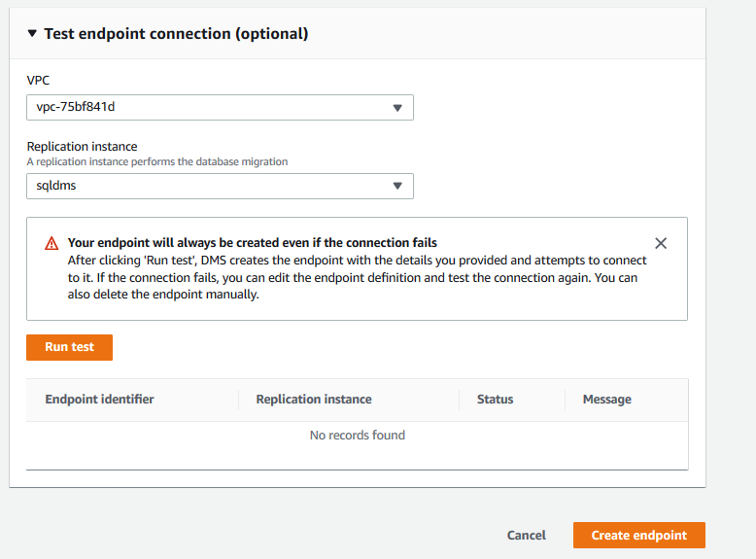Cancel the endpoint creation
This screenshot has height=559, width=756.
(x=527, y=536)
